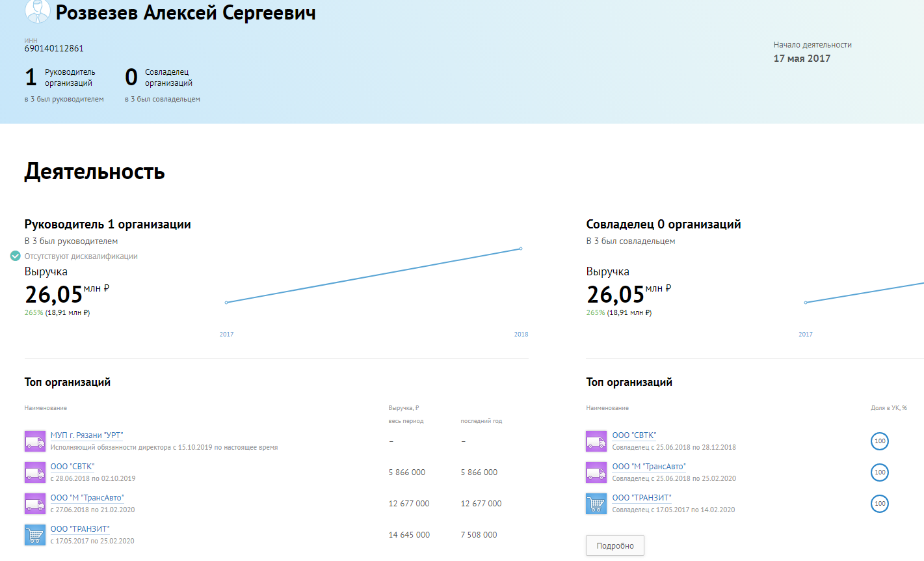The image size is (924, 561).
Task: Click the 2017 data point on co-owner revenue chart
Action: click(x=806, y=303)
